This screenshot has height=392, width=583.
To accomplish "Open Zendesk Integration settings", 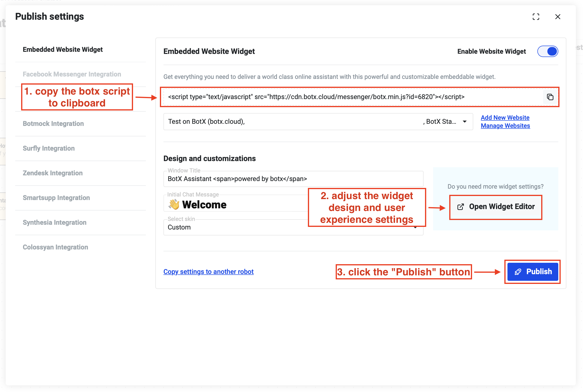I will 53,173.
